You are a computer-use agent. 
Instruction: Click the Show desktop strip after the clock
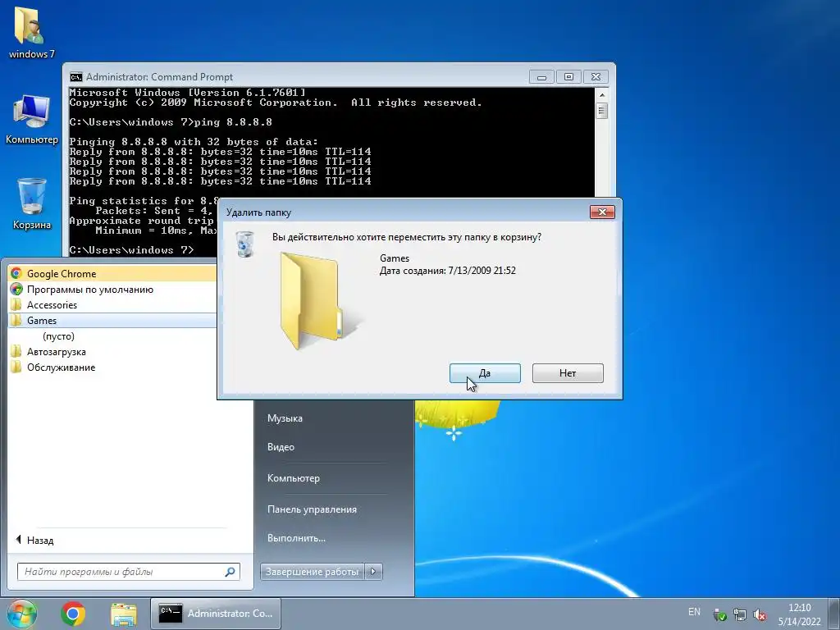835,614
